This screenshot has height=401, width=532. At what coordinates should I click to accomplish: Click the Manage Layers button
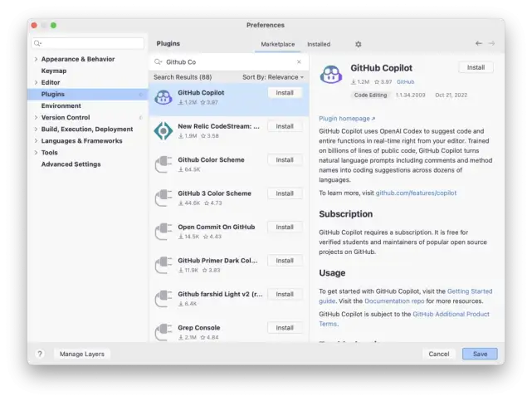tap(82, 354)
